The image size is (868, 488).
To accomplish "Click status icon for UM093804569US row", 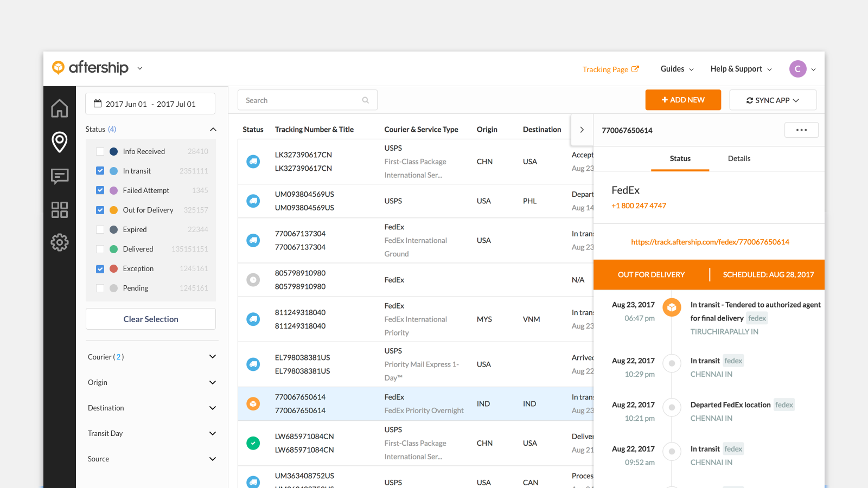I will tap(253, 201).
